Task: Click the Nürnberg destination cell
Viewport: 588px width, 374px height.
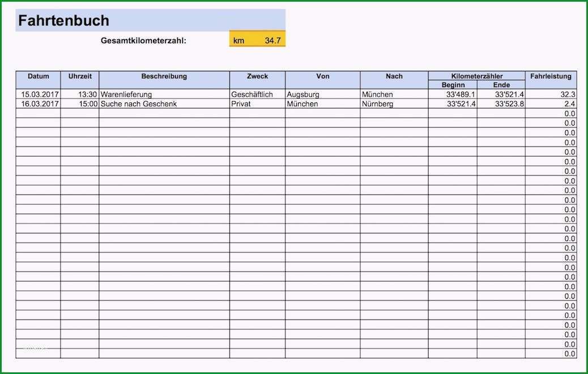Action: tap(394, 104)
